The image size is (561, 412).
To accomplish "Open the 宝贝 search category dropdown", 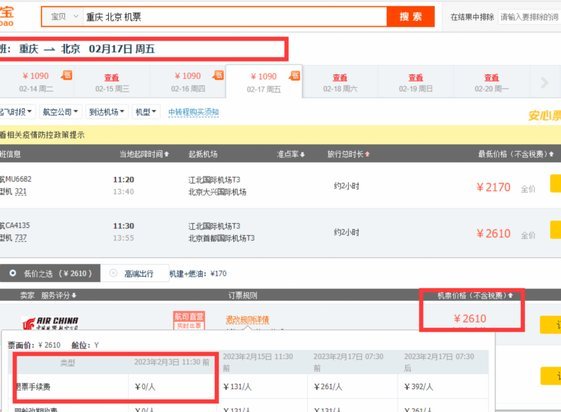I will tap(64, 16).
